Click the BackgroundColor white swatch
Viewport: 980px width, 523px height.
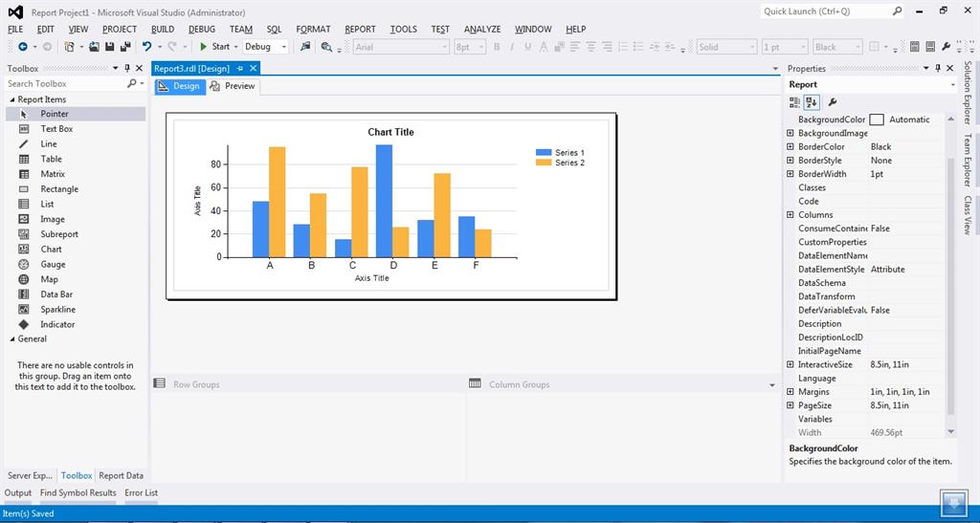[877, 120]
